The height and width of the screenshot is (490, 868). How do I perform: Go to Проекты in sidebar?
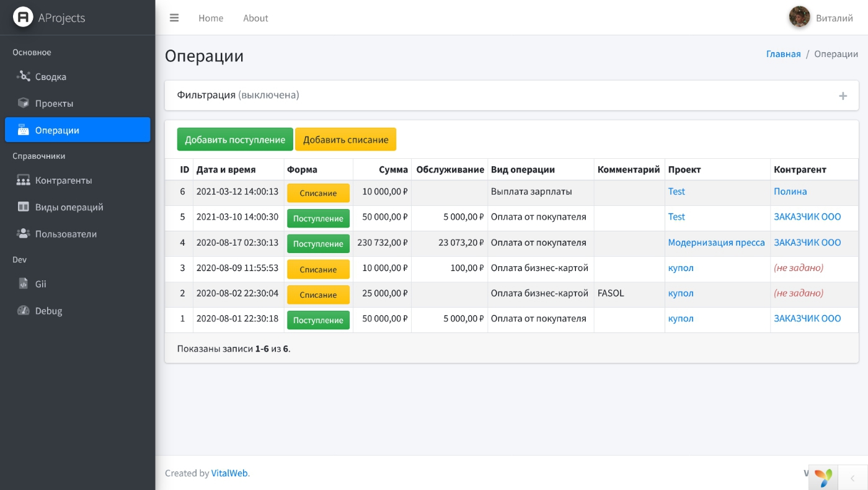(77, 103)
